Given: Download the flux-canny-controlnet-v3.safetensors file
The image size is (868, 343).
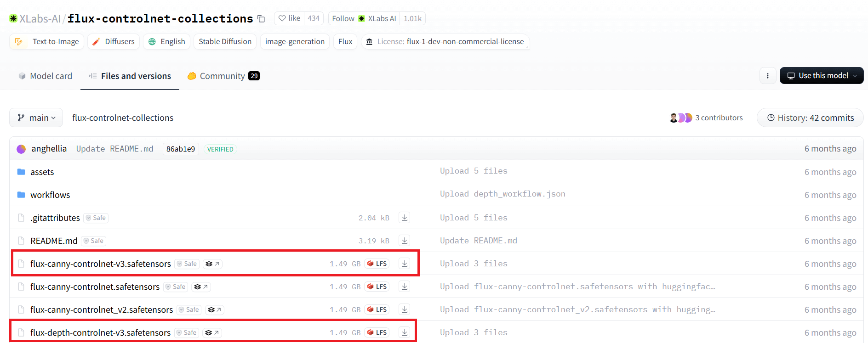Looking at the screenshot, I should point(404,264).
